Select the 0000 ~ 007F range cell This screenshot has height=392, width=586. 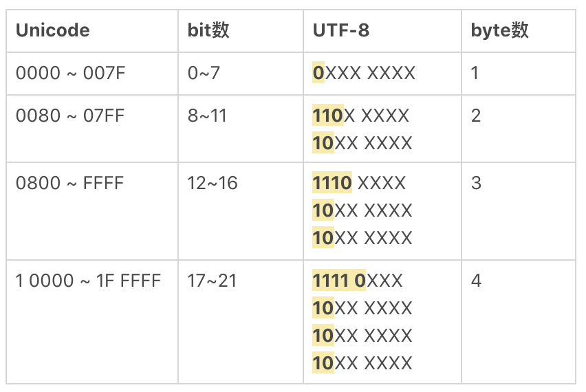pos(71,73)
